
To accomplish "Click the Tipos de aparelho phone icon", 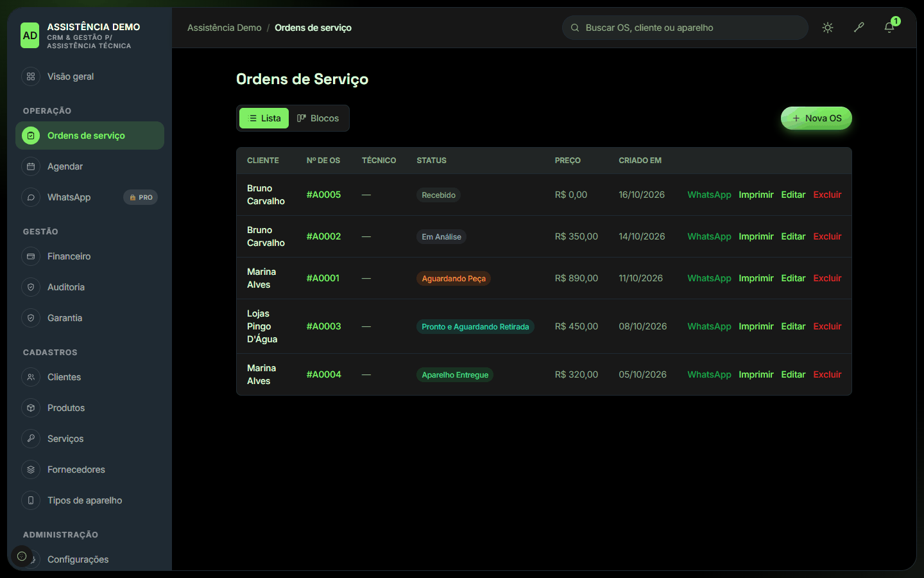I will click(31, 500).
